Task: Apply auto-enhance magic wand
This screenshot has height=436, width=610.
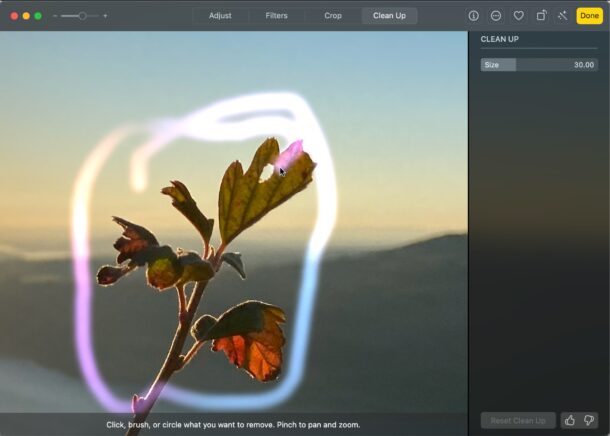Action: [562, 16]
